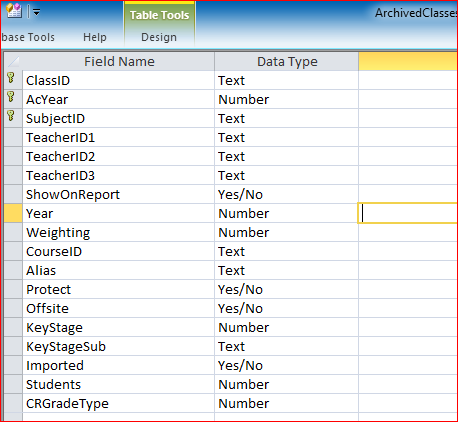Click the CourseID field name

point(54,252)
